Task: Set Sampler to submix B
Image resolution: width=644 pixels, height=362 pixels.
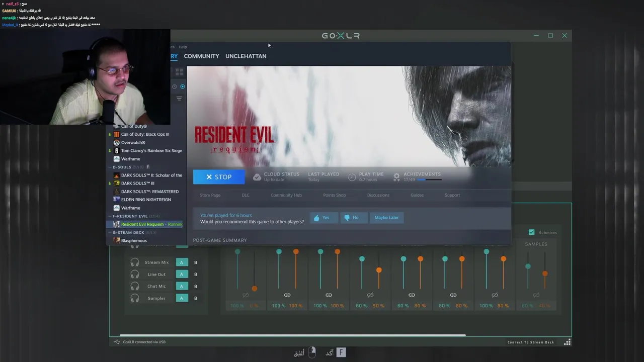Action: pyautogui.click(x=196, y=298)
